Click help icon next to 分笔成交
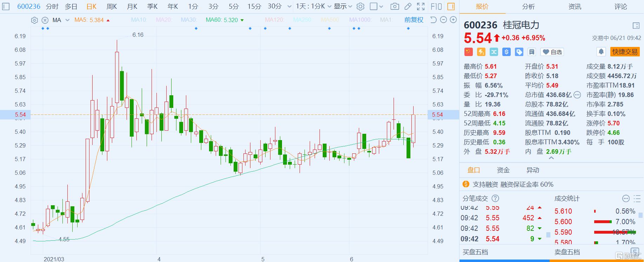 coord(495,199)
